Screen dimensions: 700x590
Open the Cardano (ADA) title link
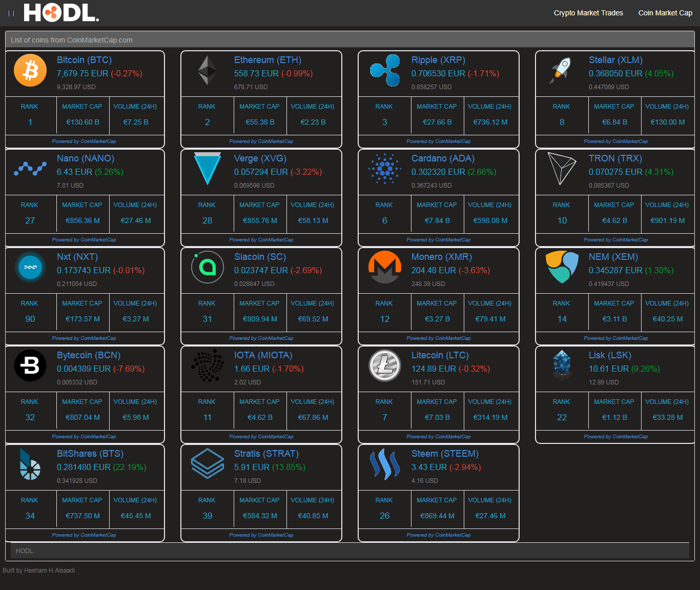click(x=443, y=158)
